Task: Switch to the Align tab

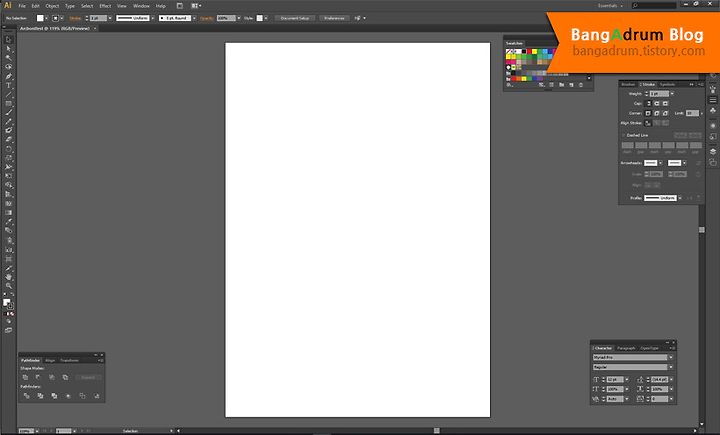Action: (x=50, y=361)
